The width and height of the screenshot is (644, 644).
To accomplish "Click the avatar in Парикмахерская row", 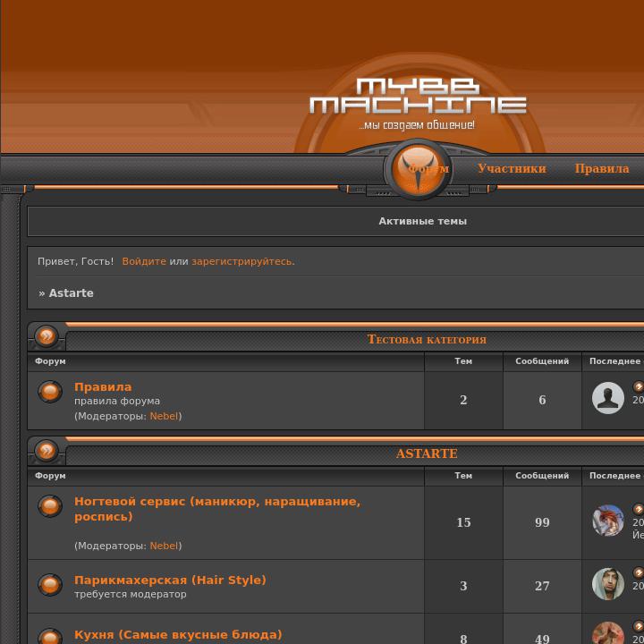I will (608, 584).
